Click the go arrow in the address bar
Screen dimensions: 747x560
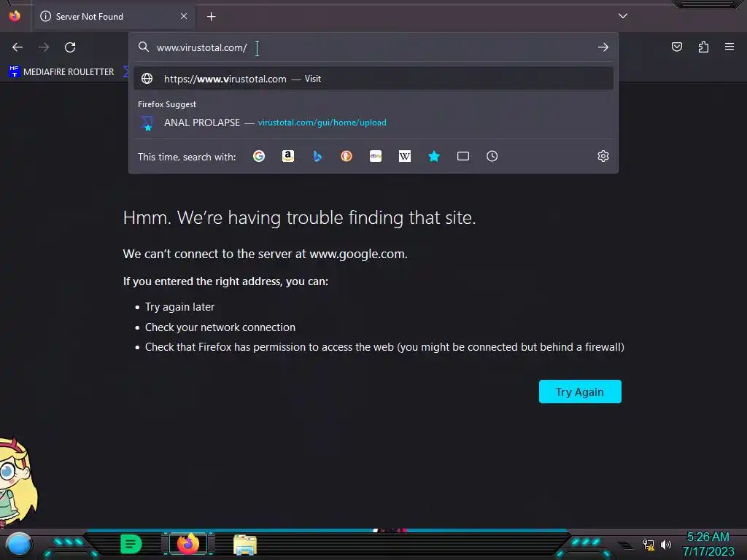pyautogui.click(x=603, y=47)
